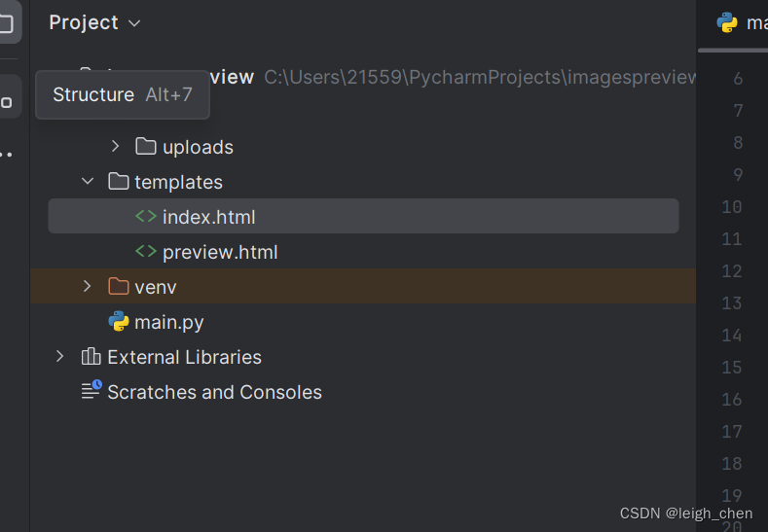Show more tool windows ellipsis
The image size is (768, 532).
tap(6, 155)
